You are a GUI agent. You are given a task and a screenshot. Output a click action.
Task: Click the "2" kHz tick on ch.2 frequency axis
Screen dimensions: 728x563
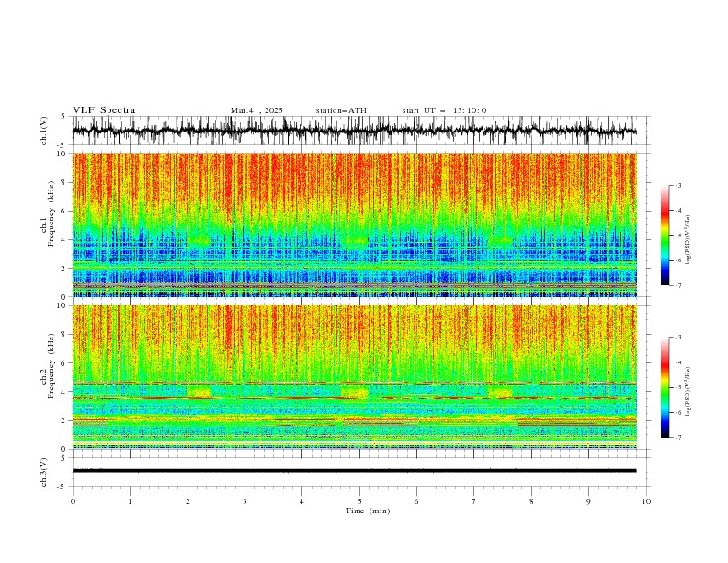64,420
